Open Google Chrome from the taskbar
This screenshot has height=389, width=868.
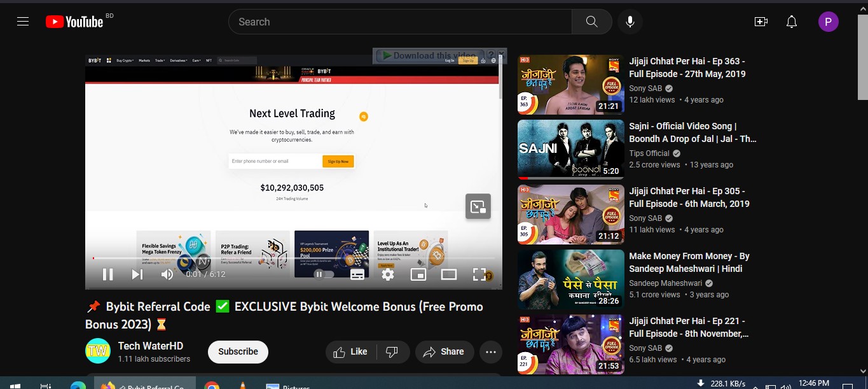tap(212, 386)
